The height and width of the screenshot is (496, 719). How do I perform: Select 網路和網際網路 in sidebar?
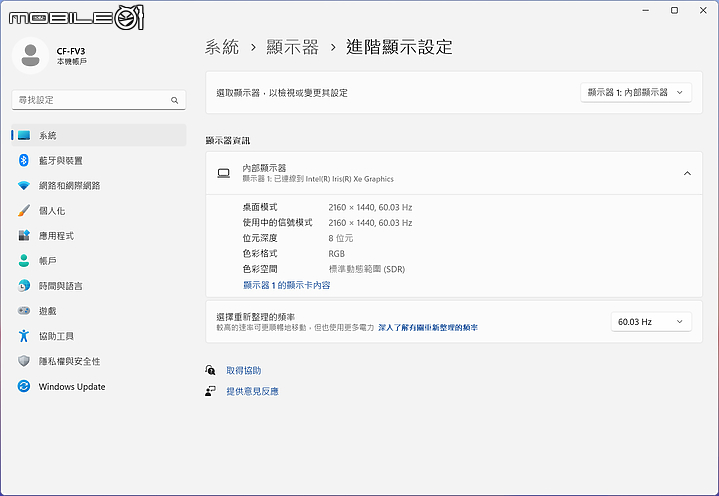[x=99, y=186]
